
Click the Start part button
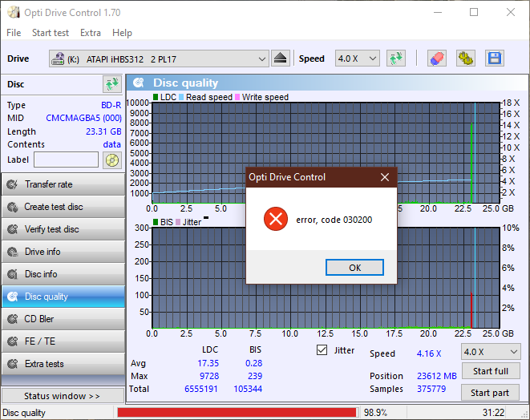pos(490,393)
